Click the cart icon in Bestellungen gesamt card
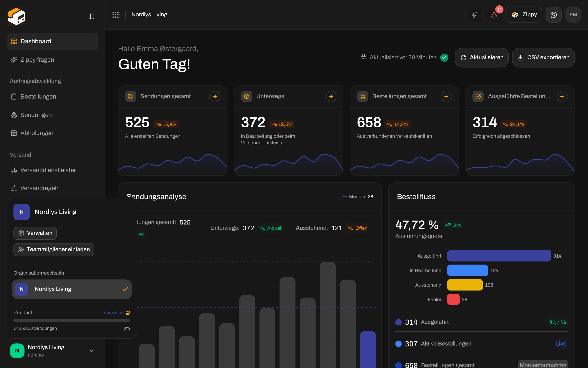Viewport: 588px width, 368px height. coord(363,97)
